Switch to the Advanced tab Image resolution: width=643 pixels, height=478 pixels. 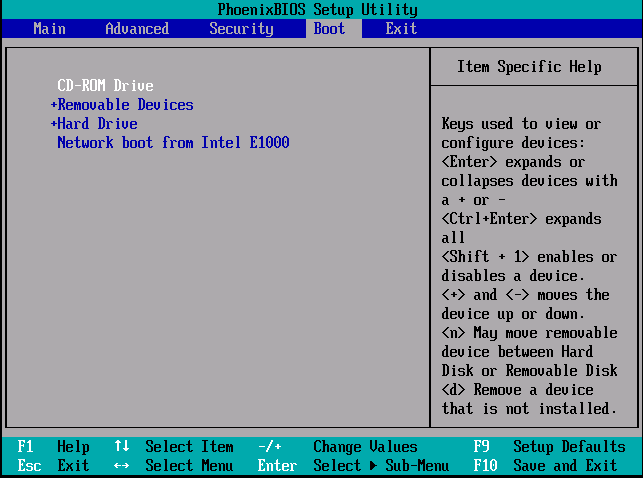pos(137,29)
